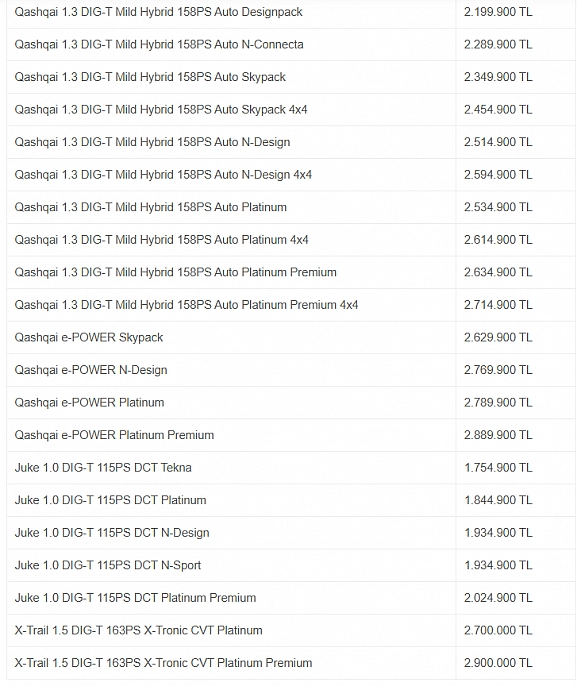Select the Qashqai e-POWER Skypack row
Screen dimensions: 577x686
(x=291, y=337)
